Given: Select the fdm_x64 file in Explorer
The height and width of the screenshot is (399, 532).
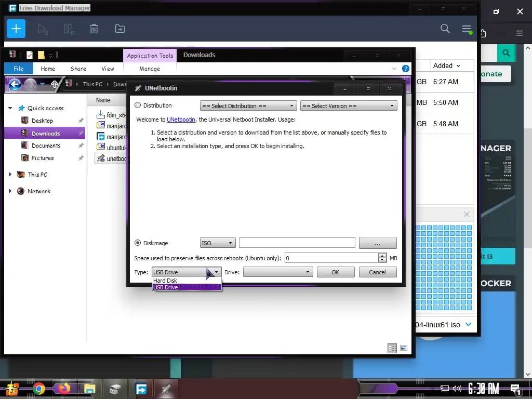Looking at the screenshot, I should pos(111,115).
